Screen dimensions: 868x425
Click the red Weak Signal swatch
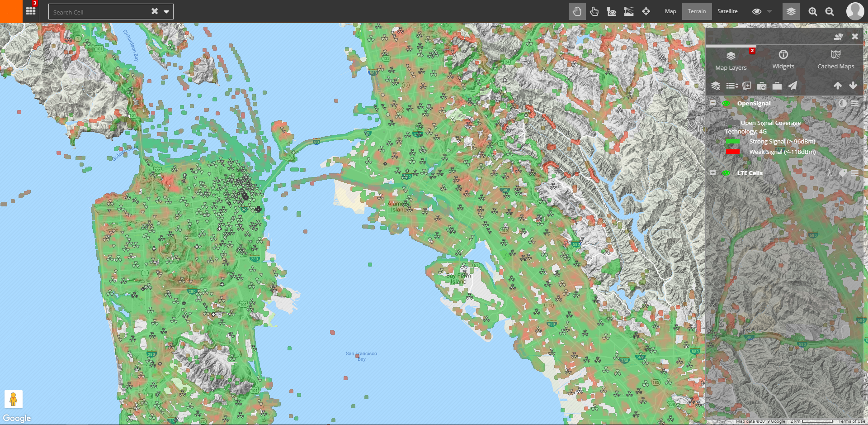[x=732, y=152]
